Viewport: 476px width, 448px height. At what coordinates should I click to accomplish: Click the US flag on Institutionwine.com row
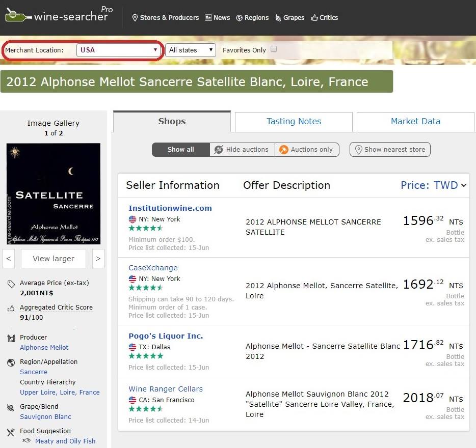pyautogui.click(x=133, y=219)
